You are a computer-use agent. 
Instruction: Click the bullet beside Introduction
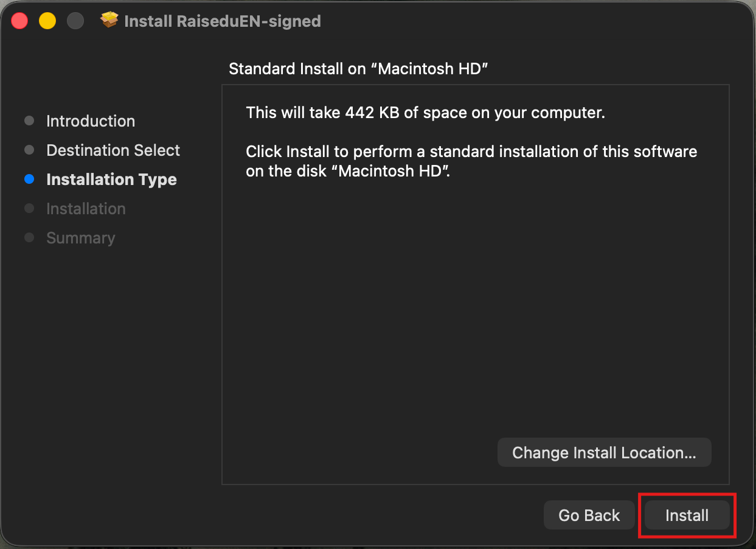point(29,121)
